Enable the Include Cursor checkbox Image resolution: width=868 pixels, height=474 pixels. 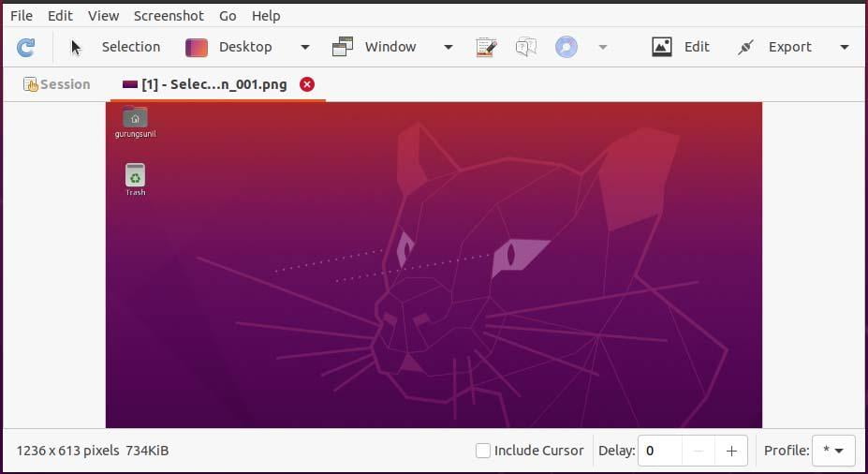(x=483, y=451)
